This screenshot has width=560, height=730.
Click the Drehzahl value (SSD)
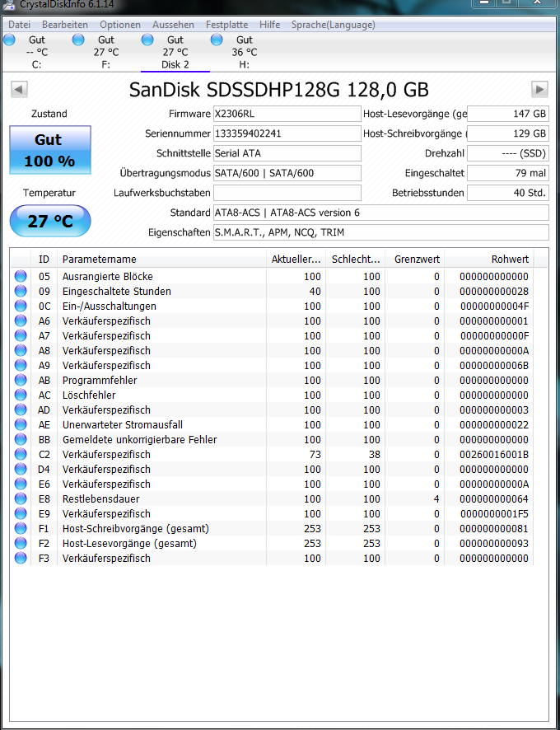pyautogui.click(x=508, y=153)
